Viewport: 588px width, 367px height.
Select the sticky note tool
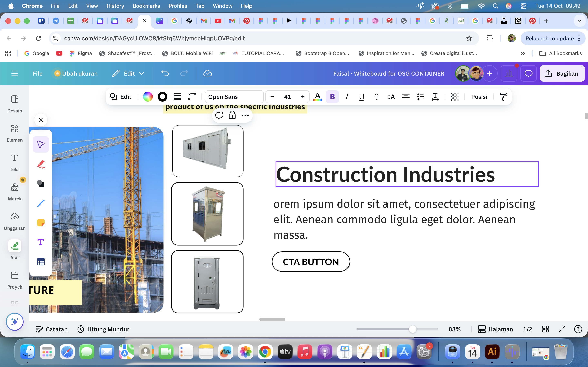pyautogui.click(x=41, y=223)
